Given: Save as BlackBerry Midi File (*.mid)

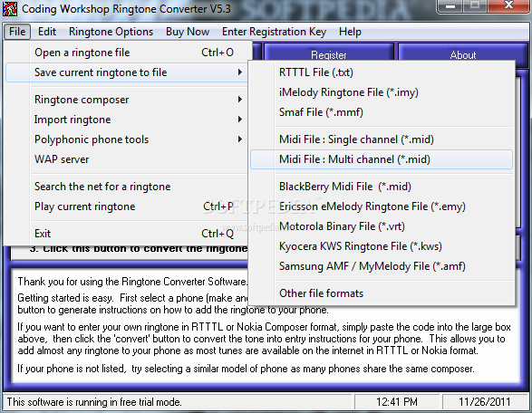Looking at the screenshot, I should pyautogui.click(x=382, y=187).
